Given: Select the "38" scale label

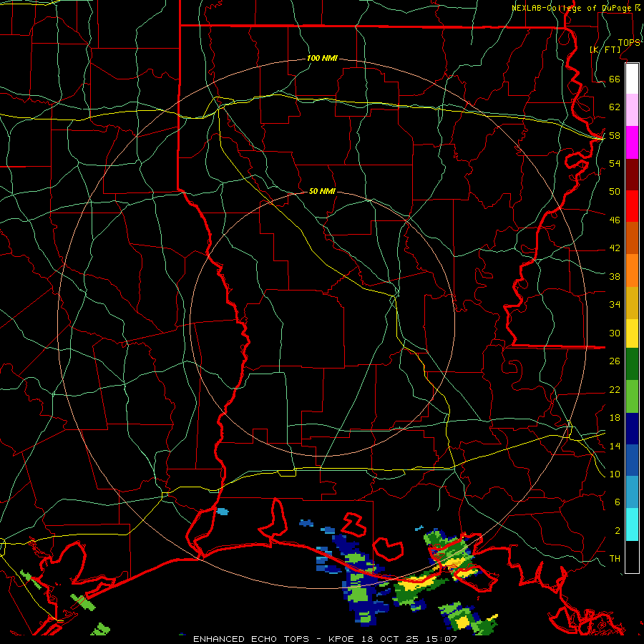Looking at the screenshot, I should [615, 276].
